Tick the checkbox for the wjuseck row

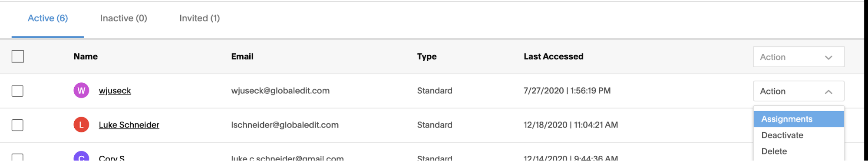(x=17, y=91)
